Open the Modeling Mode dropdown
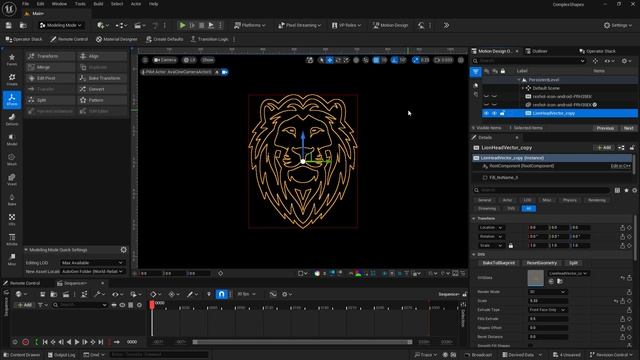The width and height of the screenshot is (640, 360). point(60,25)
